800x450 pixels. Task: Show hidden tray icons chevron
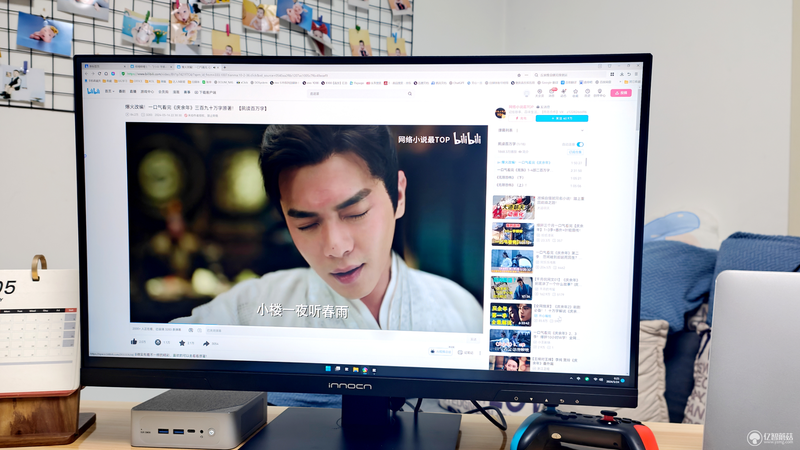click(x=571, y=378)
